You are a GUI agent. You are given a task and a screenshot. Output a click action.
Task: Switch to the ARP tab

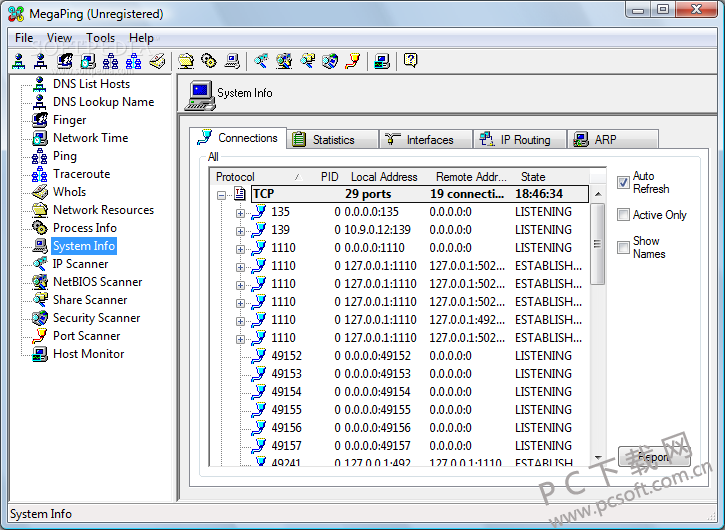613,139
